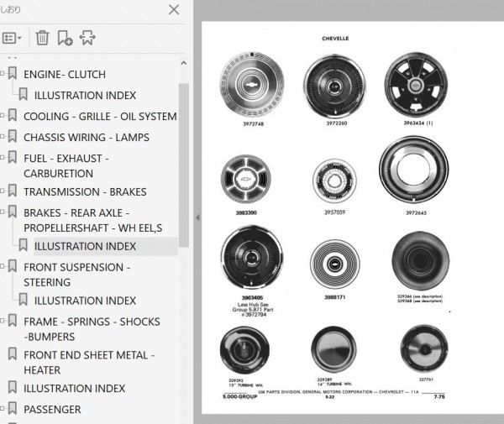Select ILLUSTRATION INDEX below FRONT END SHEET METAL
The image size is (504, 424).
click(74, 389)
